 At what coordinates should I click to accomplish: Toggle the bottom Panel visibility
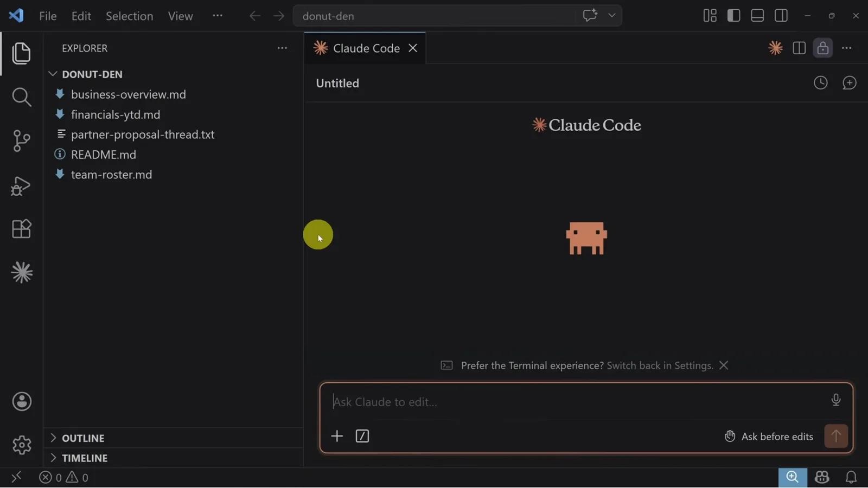758,16
